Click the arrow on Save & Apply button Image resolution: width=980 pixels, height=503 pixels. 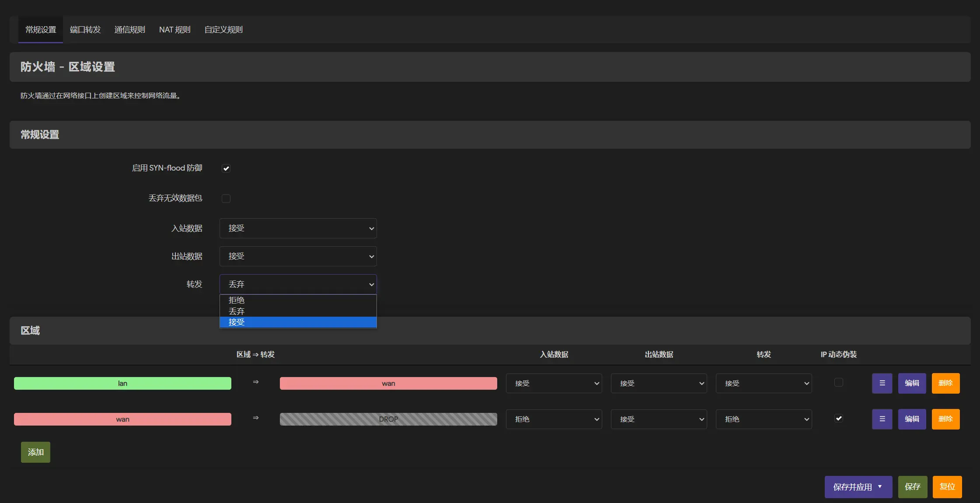click(880, 487)
